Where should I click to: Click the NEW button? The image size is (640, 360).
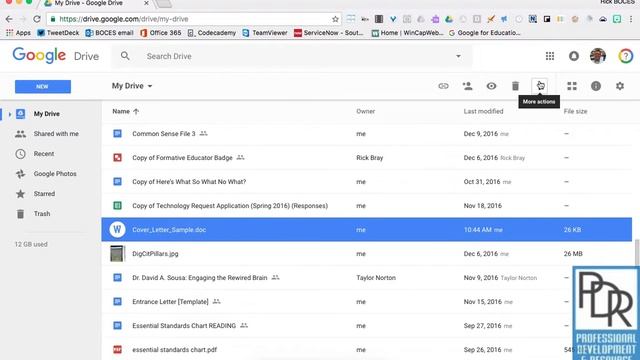click(43, 87)
